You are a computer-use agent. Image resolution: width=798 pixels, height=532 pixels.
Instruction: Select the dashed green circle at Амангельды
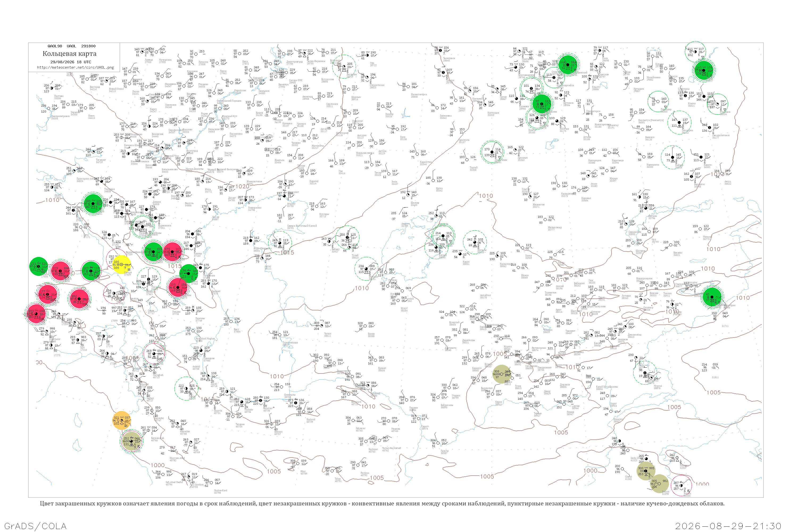click(x=492, y=152)
